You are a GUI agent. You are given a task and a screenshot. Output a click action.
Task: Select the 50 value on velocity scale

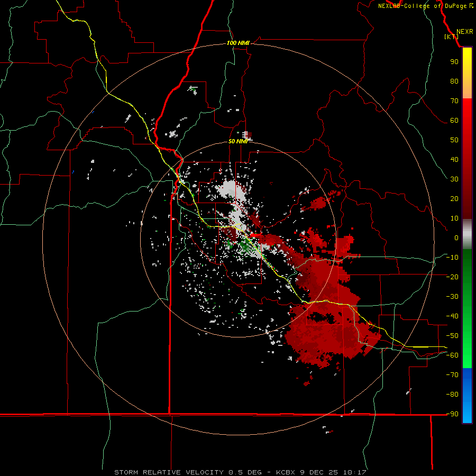[454, 140]
